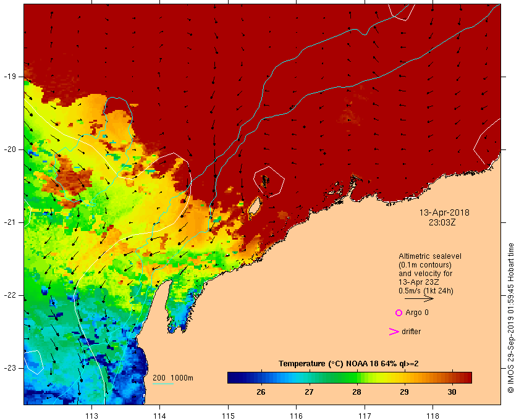Click the 'Temperature (°C) NOAA 18 64% ql>=2' title
This screenshot has height=420, width=519.
pos(348,364)
